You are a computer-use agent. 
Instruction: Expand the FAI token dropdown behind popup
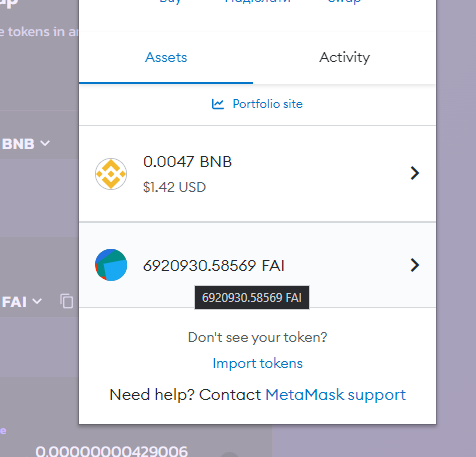point(22,302)
